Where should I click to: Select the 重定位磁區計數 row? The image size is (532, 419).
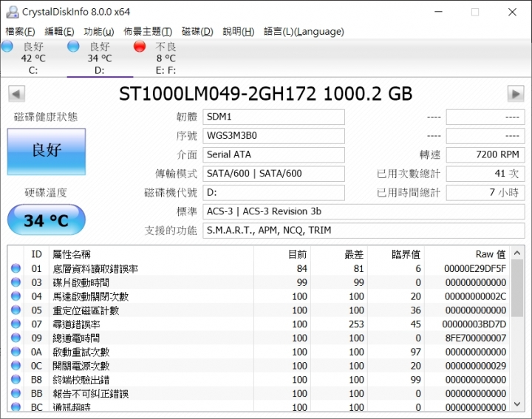pyautogui.click(x=259, y=310)
